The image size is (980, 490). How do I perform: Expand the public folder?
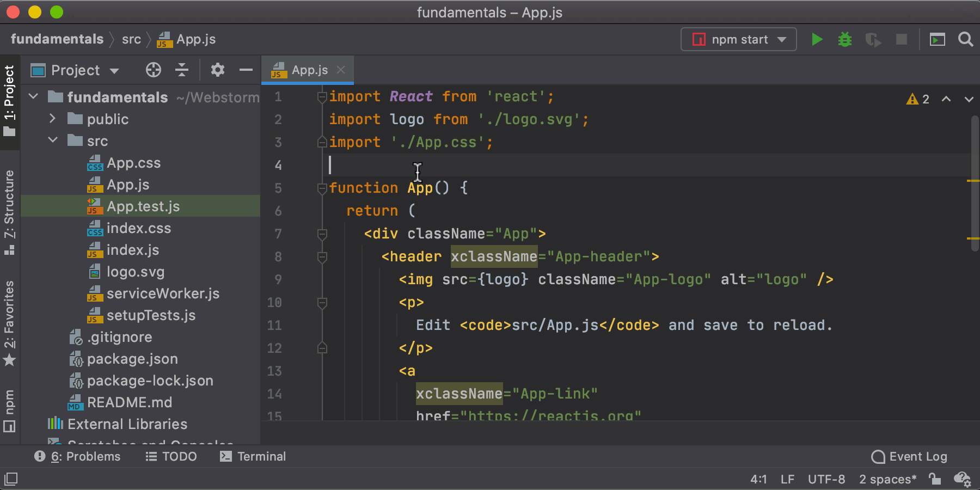(x=52, y=119)
